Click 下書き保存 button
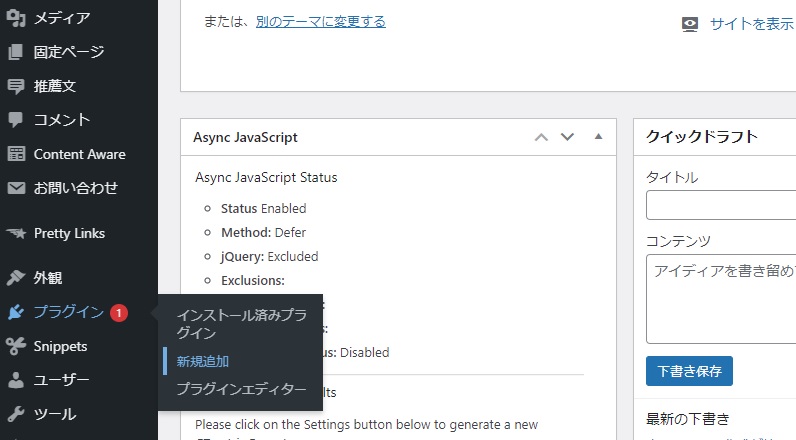This screenshot has width=796, height=440. pyautogui.click(x=689, y=371)
